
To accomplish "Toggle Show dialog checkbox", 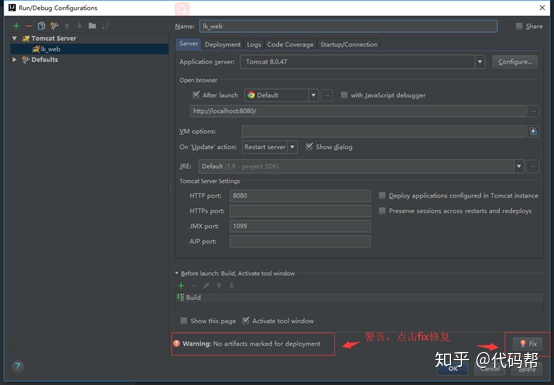I will click(x=309, y=147).
